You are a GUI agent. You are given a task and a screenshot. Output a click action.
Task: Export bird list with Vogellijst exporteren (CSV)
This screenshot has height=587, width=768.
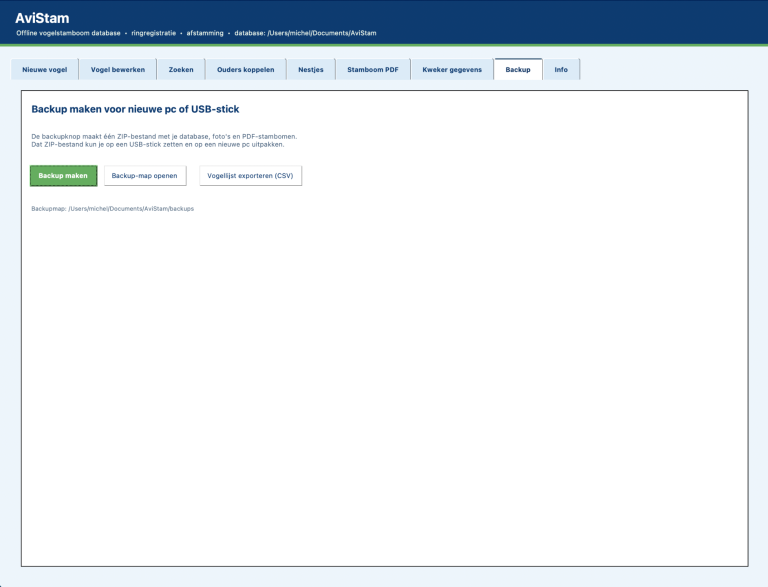point(250,175)
